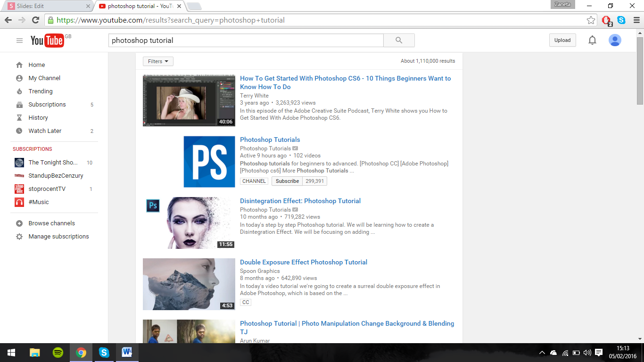
Task: Open History in the sidebar
Action: pos(38,118)
